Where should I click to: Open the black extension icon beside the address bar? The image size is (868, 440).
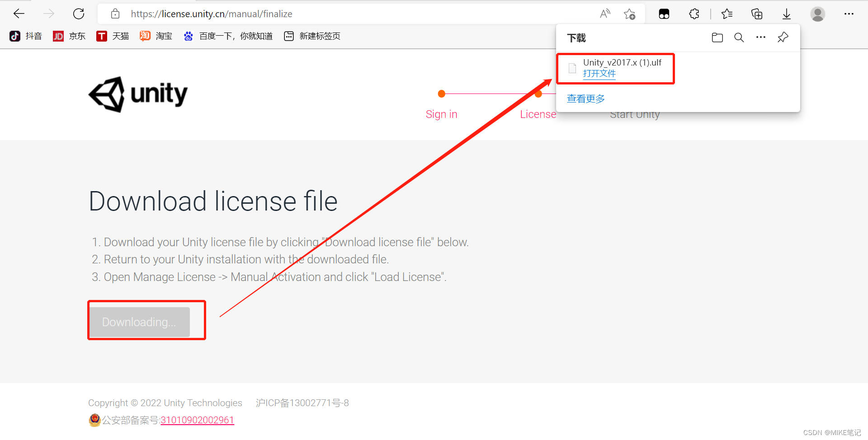point(664,14)
